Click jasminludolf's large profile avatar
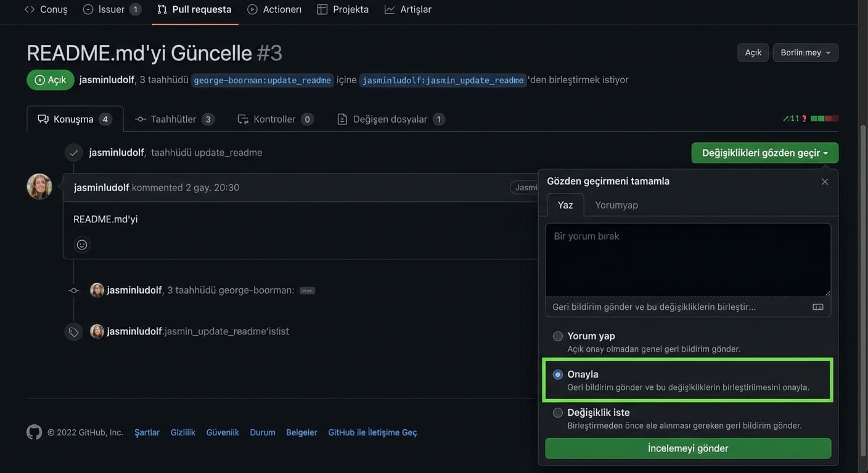868x473 pixels. pyautogui.click(x=39, y=187)
